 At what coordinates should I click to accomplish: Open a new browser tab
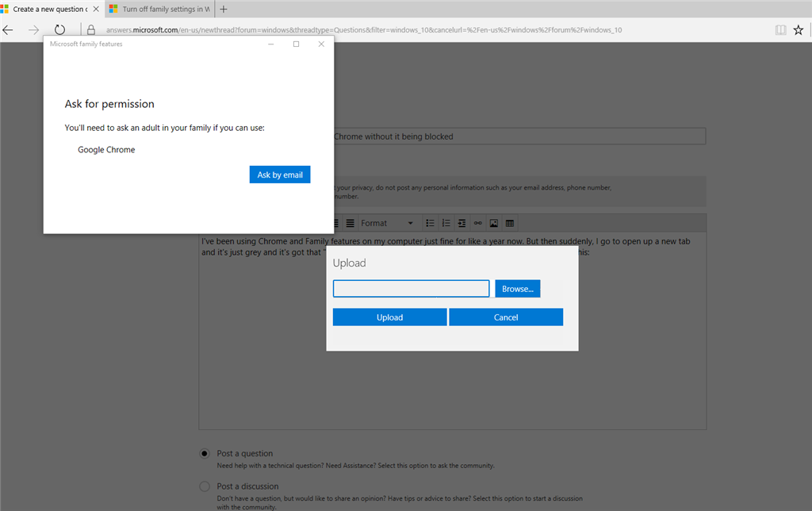coord(224,9)
